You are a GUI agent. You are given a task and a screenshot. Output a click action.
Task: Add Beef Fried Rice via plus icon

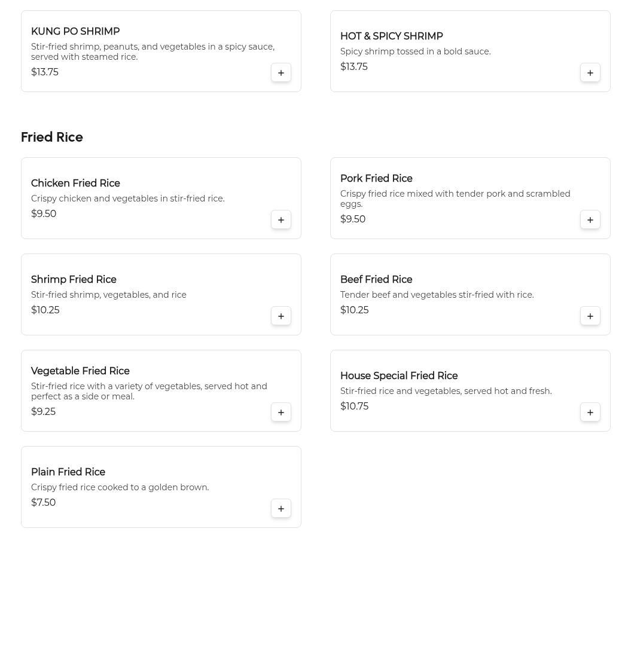pyautogui.click(x=590, y=316)
